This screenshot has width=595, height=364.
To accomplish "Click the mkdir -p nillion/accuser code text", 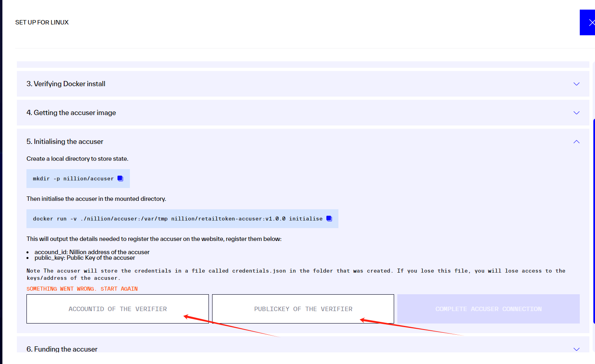I will 73,178.
